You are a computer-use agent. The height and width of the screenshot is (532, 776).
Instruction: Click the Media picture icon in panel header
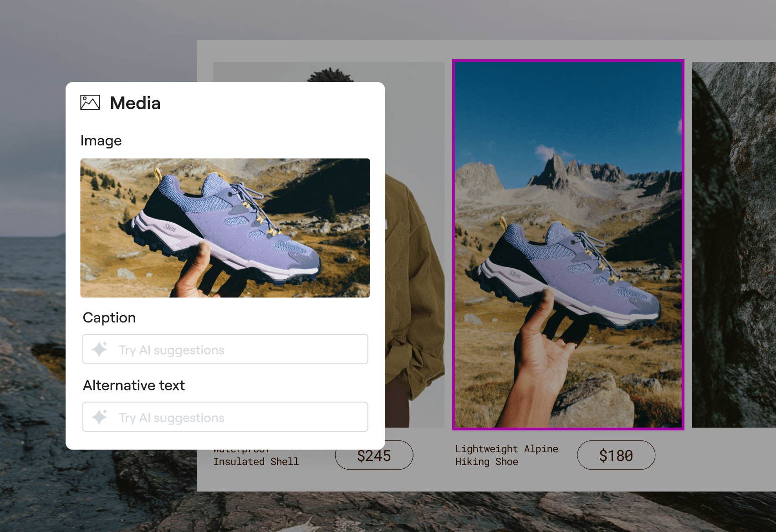point(90,102)
